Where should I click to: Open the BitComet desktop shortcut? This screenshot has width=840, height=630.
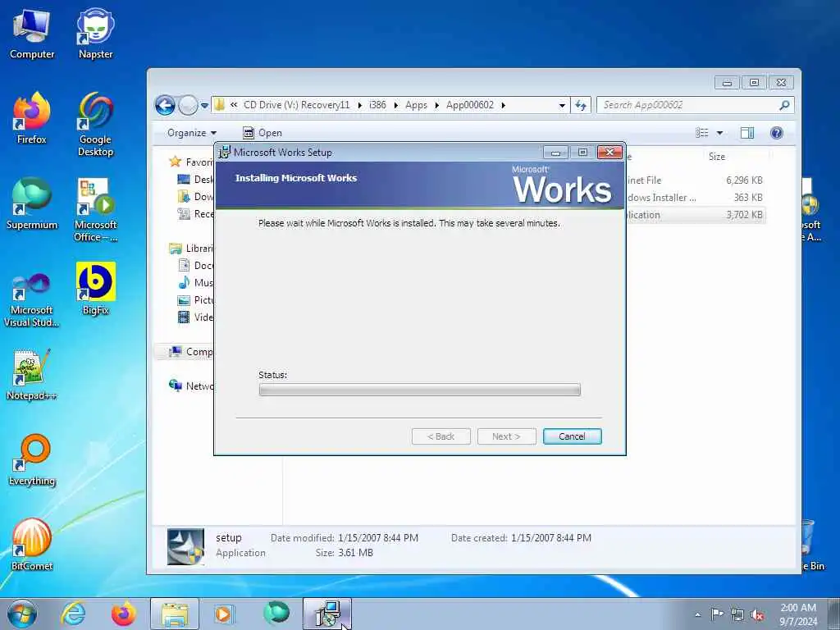point(32,545)
